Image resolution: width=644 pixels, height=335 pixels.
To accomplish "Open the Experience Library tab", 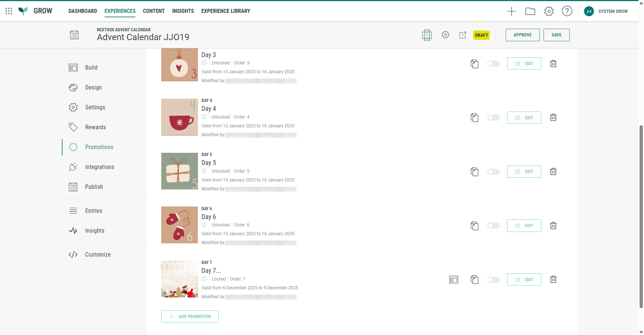I will tap(226, 11).
